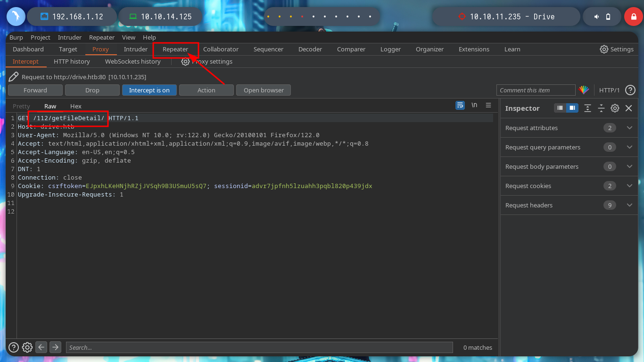Click the Open browser button
The image size is (644, 362).
[x=264, y=90]
